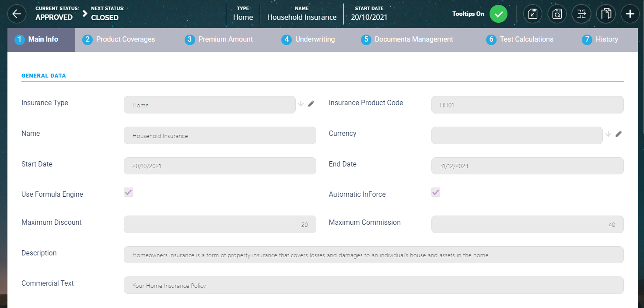Image resolution: width=644 pixels, height=308 pixels.
Task: Click the plus add new icon
Action: [630, 14]
